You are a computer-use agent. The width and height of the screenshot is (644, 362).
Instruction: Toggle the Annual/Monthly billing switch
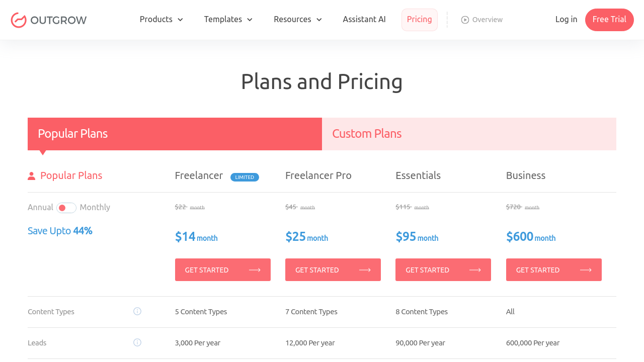pyautogui.click(x=66, y=208)
